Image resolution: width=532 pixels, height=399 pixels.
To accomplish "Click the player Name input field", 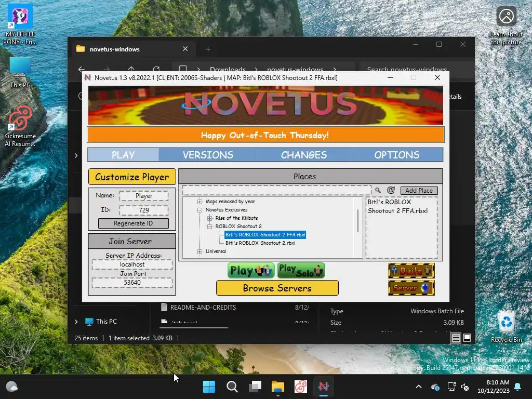I will click(x=144, y=196).
